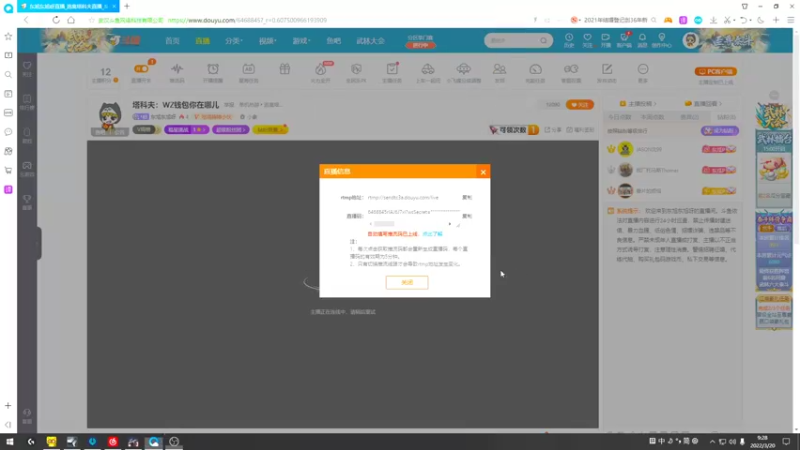Click the red taskbar app icon
The image size is (800, 450).
pos(113,441)
